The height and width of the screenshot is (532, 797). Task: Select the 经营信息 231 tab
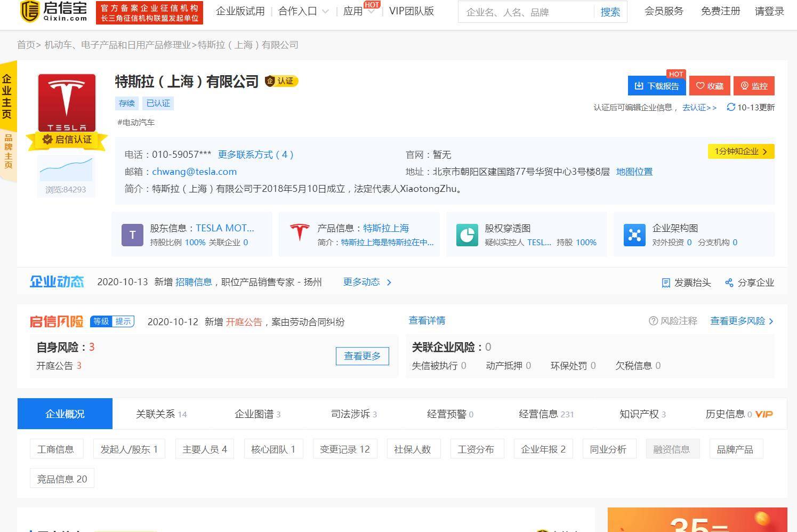click(x=546, y=414)
